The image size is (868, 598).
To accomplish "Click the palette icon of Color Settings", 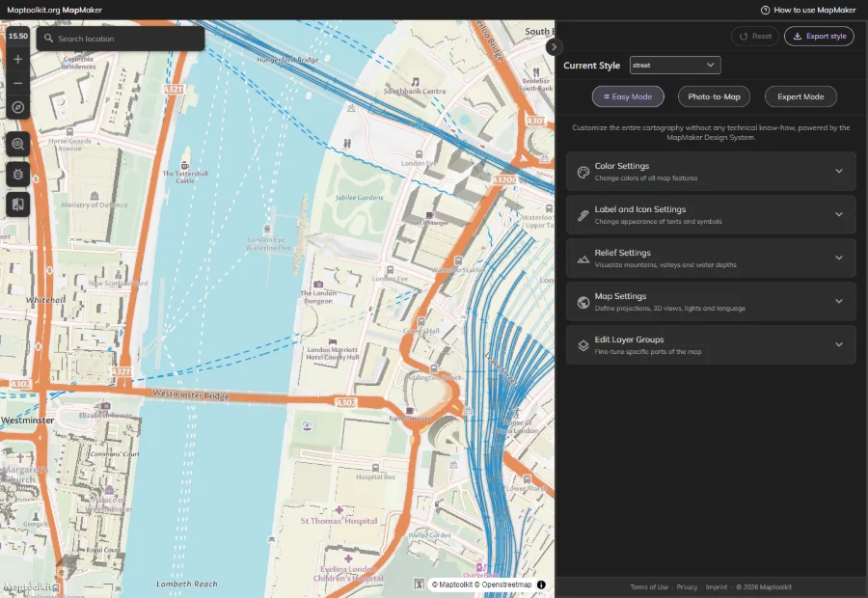I will pos(583,173).
